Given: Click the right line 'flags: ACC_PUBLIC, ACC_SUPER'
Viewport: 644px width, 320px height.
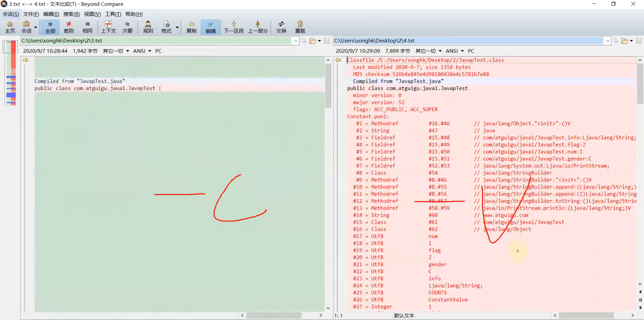Looking at the screenshot, I should (x=395, y=109).
